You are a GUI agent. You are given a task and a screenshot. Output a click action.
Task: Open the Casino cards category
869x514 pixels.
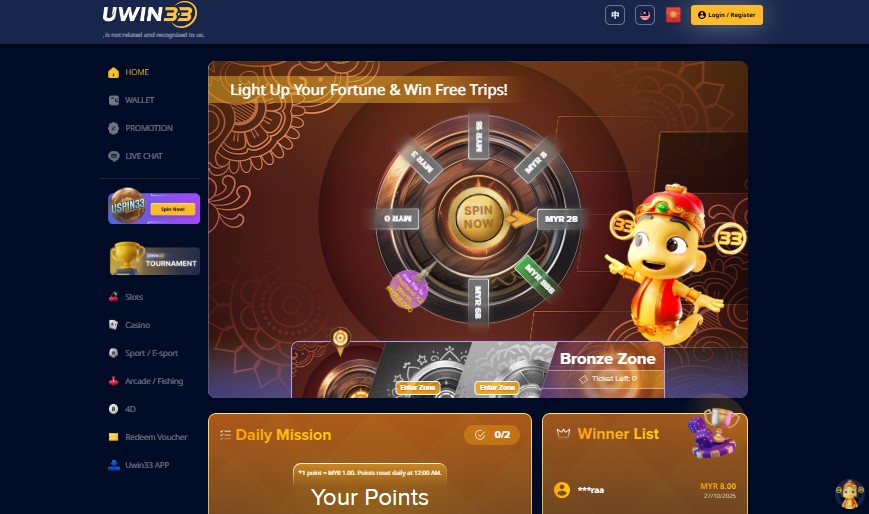coord(130,325)
